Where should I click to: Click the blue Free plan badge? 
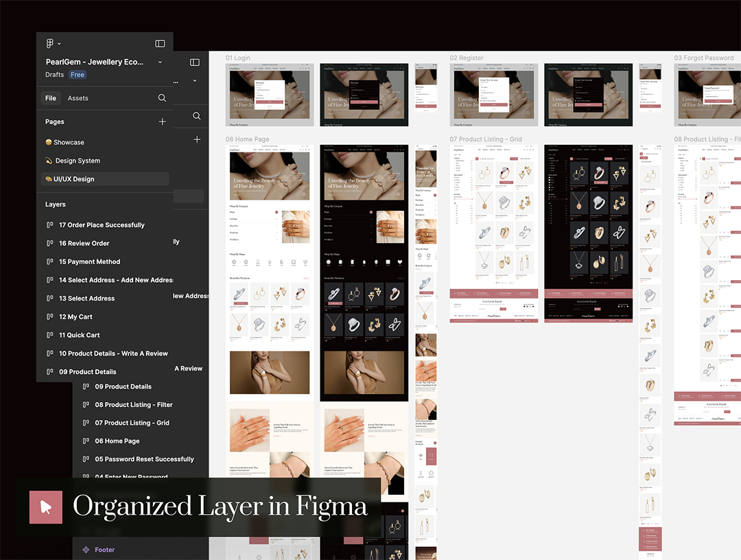78,75
